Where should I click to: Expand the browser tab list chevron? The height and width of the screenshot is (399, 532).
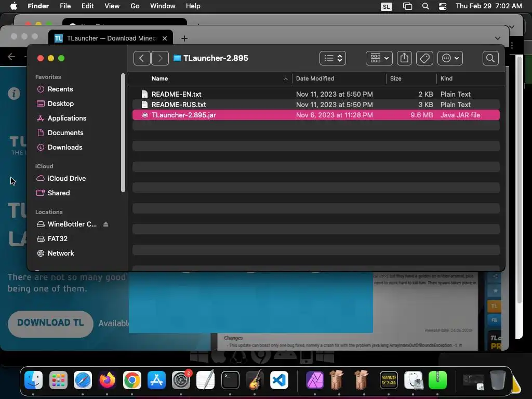497,38
